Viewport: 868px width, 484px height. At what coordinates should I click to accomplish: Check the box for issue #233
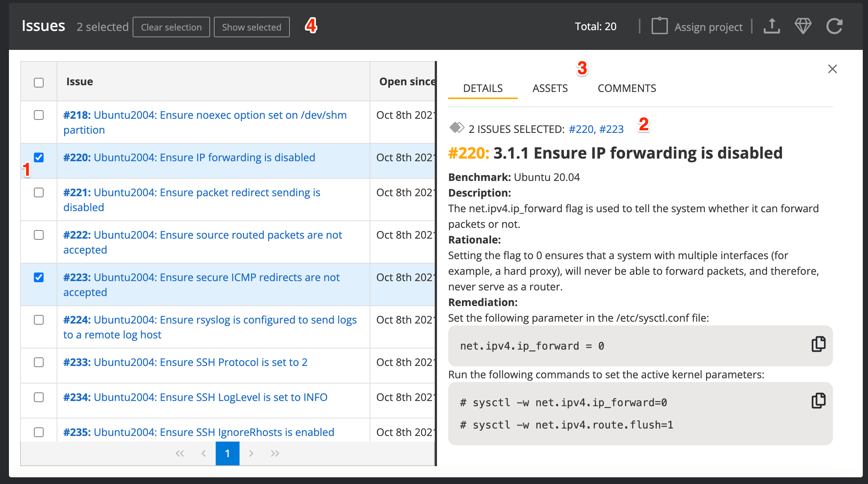[x=39, y=362]
